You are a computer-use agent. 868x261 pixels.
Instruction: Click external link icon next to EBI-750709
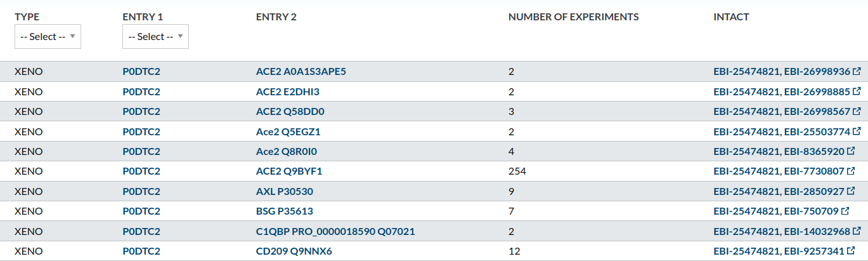click(x=846, y=211)
